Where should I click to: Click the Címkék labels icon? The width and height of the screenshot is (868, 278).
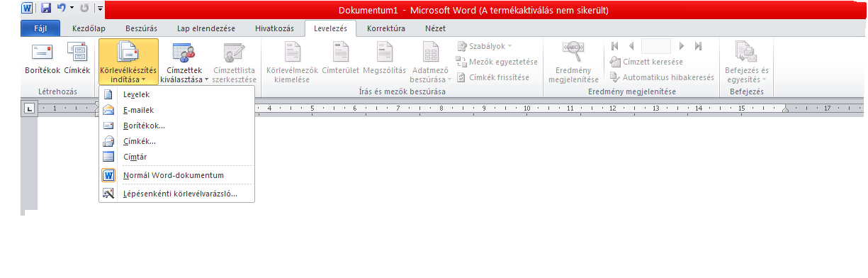tap(77, 52)
